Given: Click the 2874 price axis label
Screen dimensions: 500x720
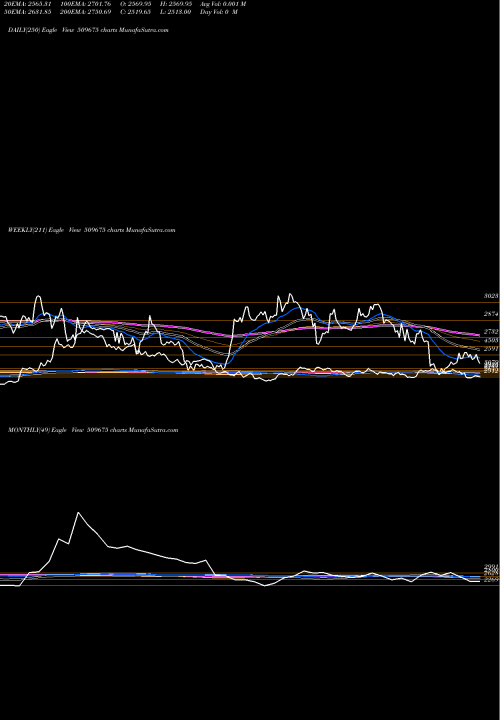Looking at the screenshot, I should [491, 314].
